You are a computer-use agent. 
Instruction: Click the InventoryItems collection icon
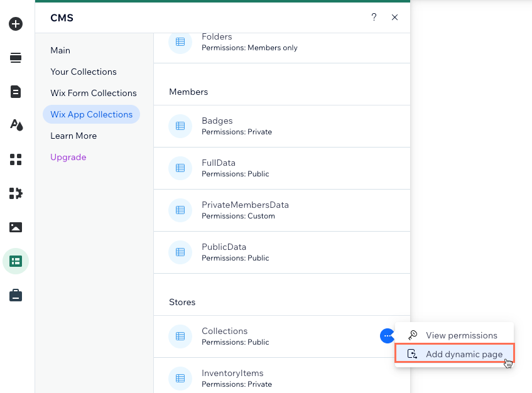[180, 379]
